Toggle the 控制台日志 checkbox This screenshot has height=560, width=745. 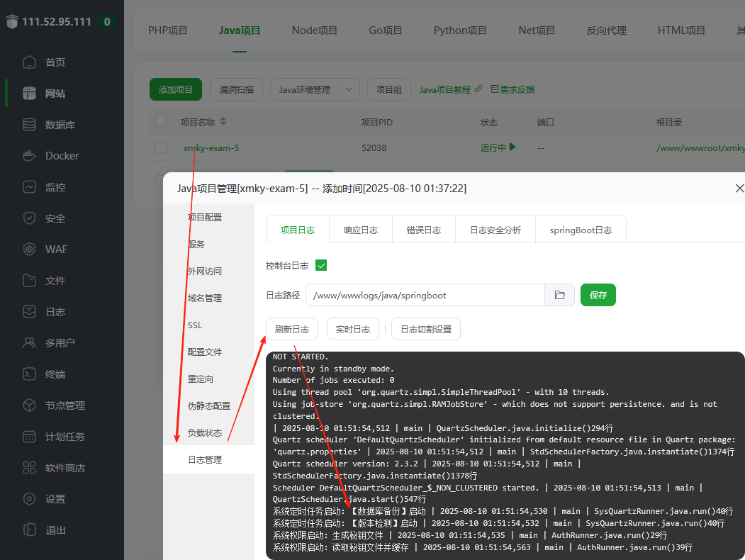tap(321, 265)
